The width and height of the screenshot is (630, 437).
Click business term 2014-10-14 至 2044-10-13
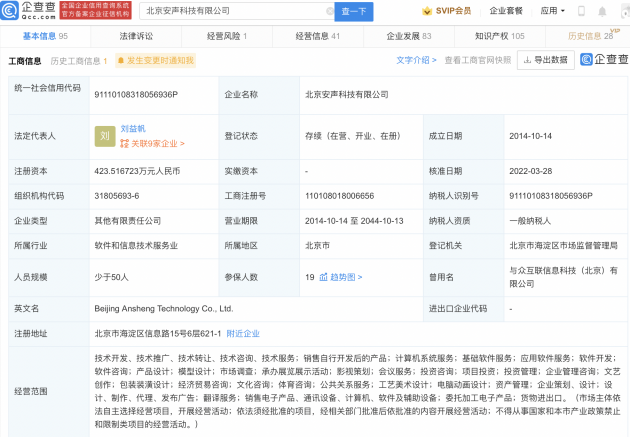click(x=354, y=221)
